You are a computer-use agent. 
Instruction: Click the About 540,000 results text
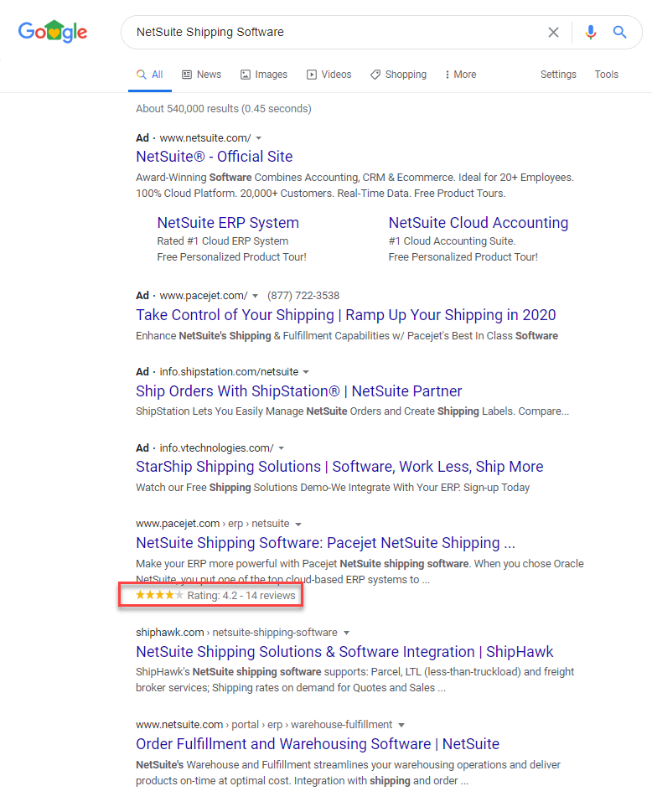[224, 109]
